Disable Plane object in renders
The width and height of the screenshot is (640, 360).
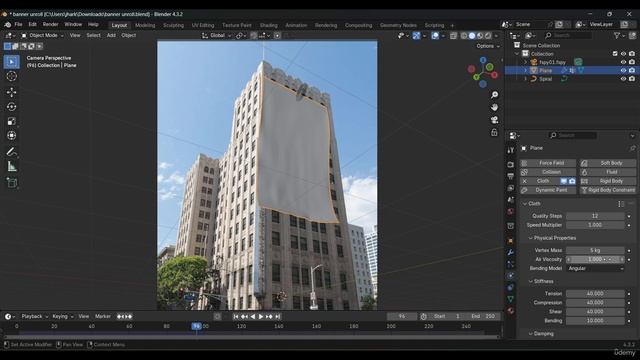(x=632, y=71)
